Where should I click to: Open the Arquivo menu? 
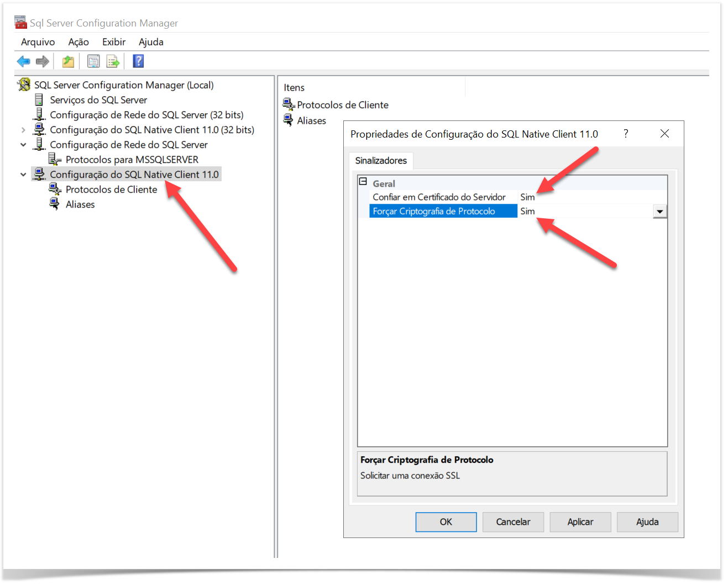(x=38, y=42)
